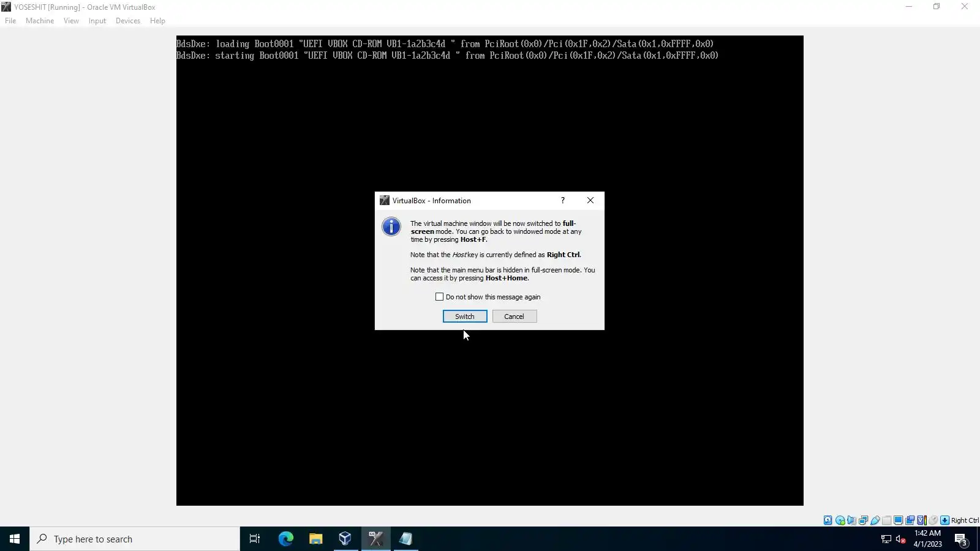Click the hard disk activity status icon

(827, 520)
